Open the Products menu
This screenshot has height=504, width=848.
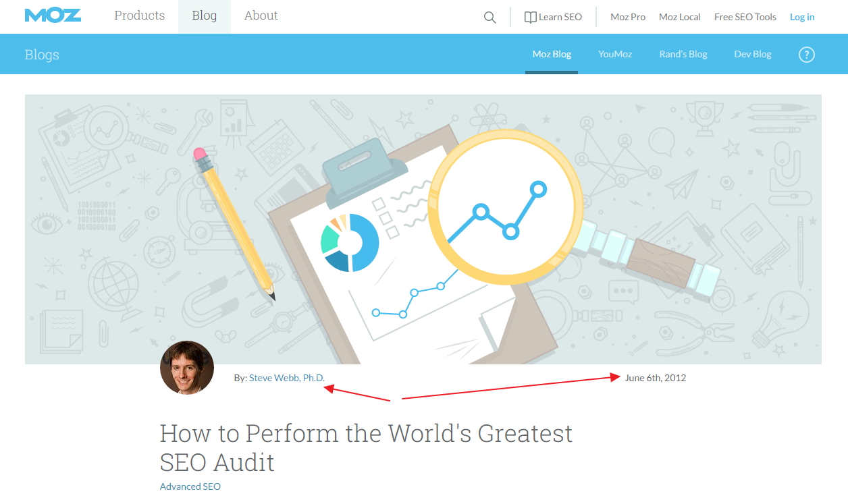pyautogui.click(x=140, y=16)
